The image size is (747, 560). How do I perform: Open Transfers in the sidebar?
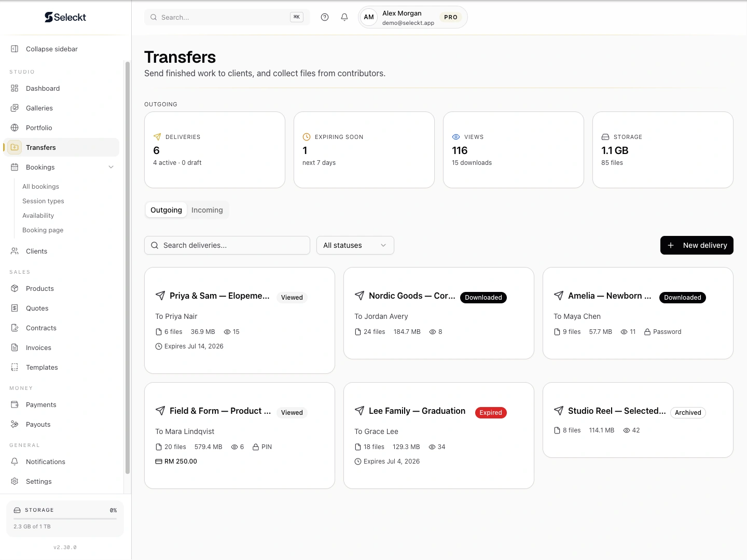click(x=61, y=147)
